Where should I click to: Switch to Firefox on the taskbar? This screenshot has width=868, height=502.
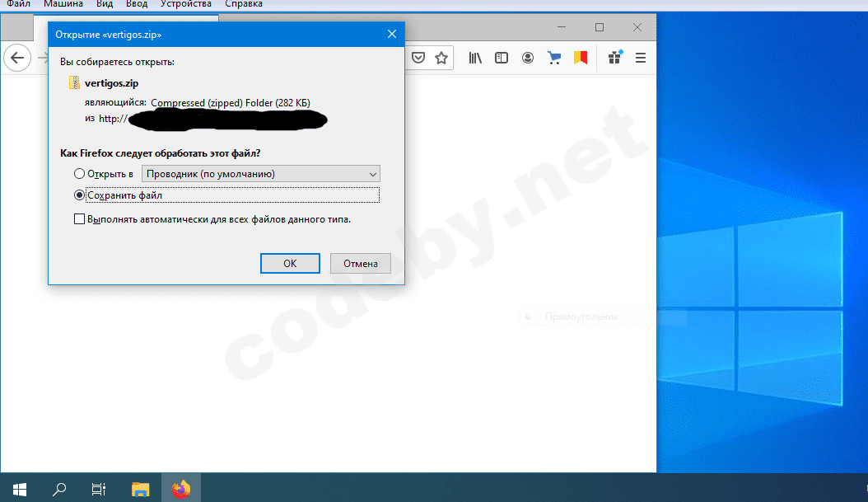[x=181, y=489]
